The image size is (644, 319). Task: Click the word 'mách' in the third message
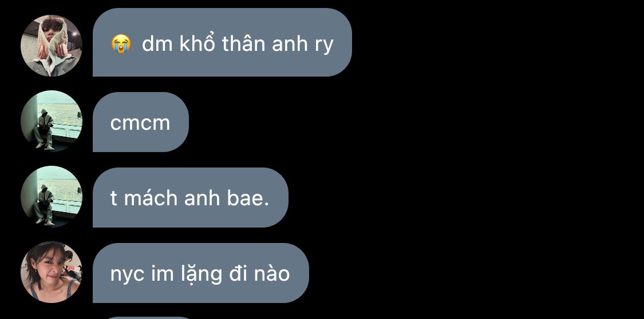coord(152,198)
